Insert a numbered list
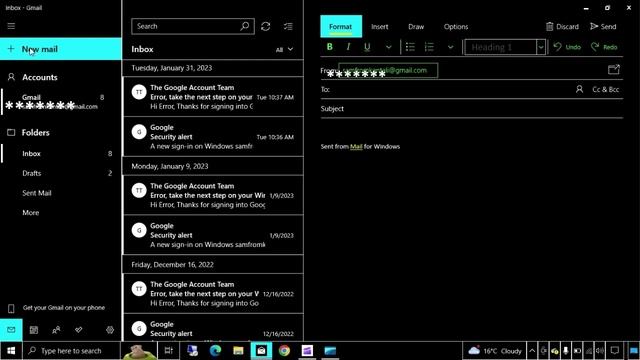Image resolution: width=640 pixels, height=360 pixels. click(x=429, y=47)
